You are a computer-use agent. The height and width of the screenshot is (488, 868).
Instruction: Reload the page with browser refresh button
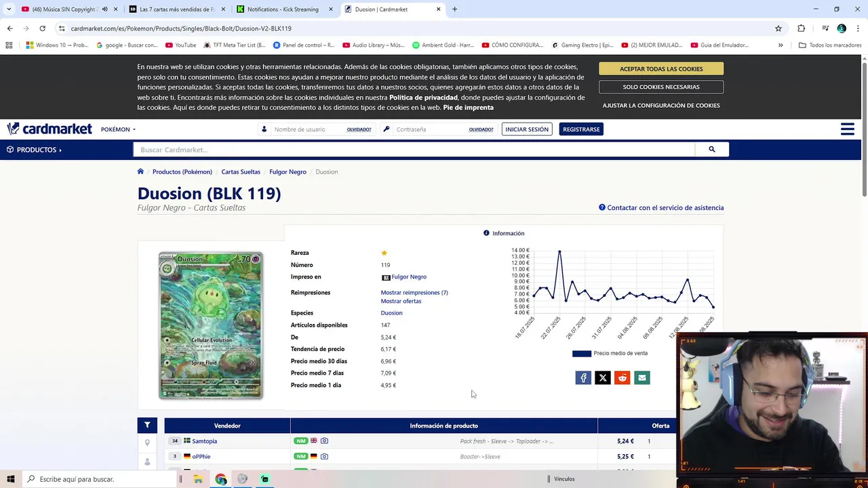(42, 28)
